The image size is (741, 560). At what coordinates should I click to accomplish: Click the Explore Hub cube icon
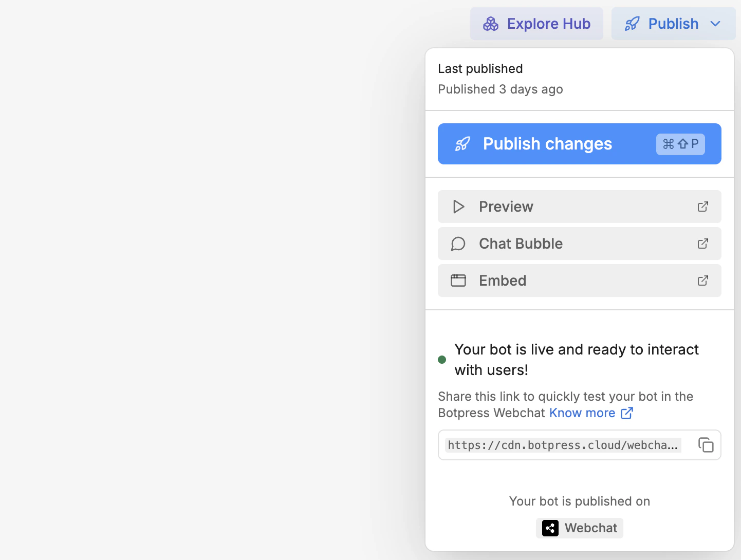click(x=491, y=24)
